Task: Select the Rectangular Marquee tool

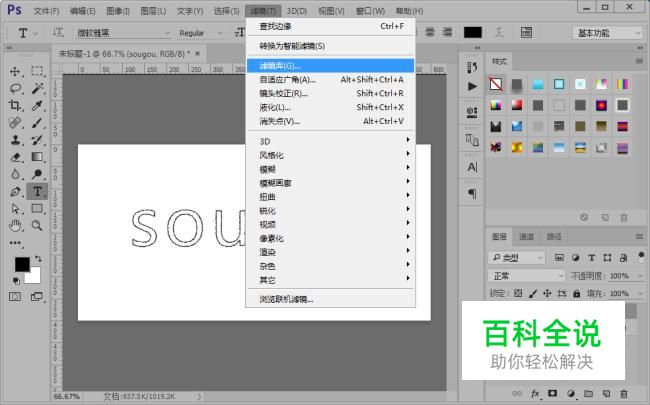Action: pyautogui.click(x=37, y=71)
